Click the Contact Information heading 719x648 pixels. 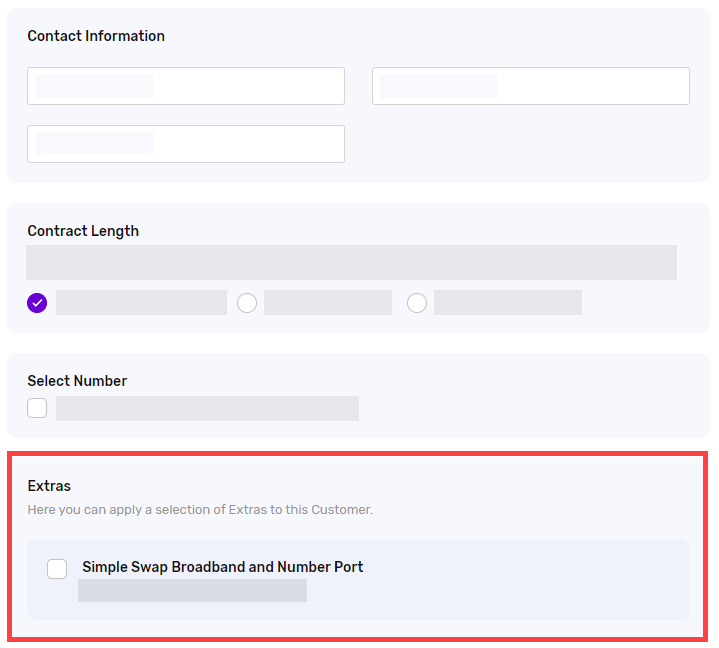point(96,36)
